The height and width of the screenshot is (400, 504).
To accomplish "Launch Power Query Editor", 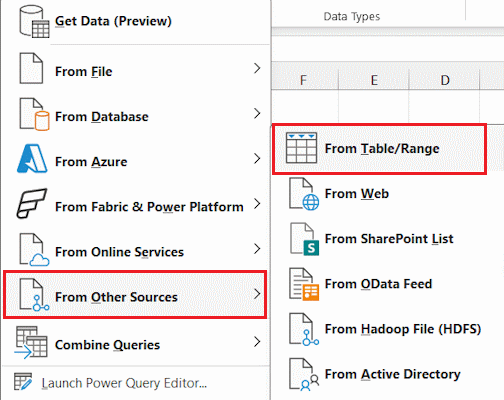I will pos(135,383).
